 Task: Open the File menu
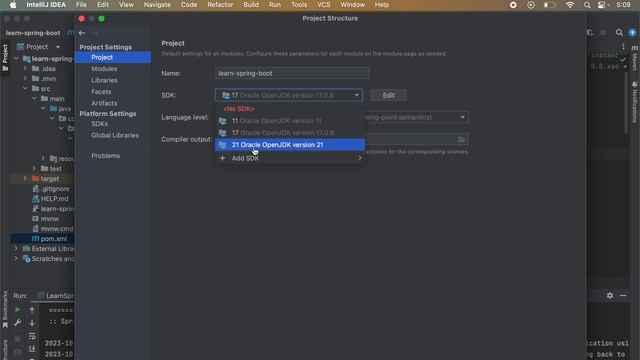(x=81, y=5)
